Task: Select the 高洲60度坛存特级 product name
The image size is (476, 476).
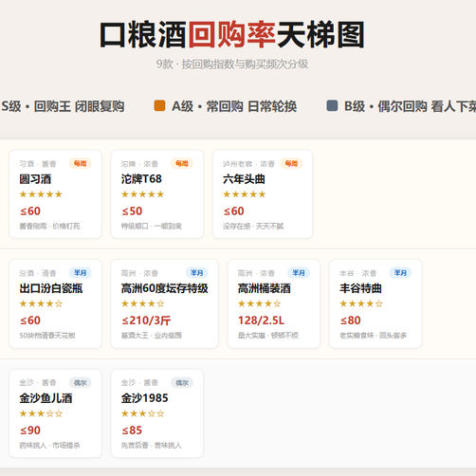Action: 164,288
